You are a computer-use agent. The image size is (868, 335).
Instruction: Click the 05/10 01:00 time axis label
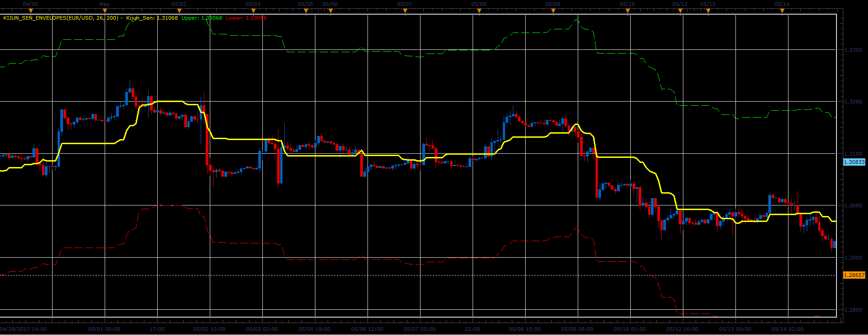click(630, 329)
